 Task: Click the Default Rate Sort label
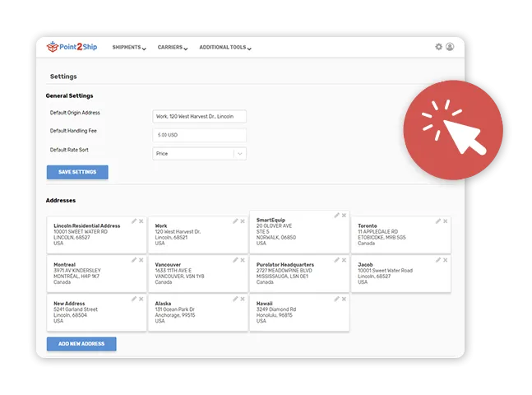pos(69,150)
